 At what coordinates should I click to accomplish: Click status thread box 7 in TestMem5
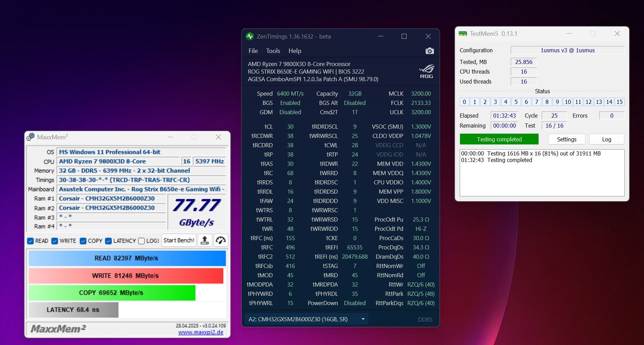pyautogui.click(x=537, y=102)
